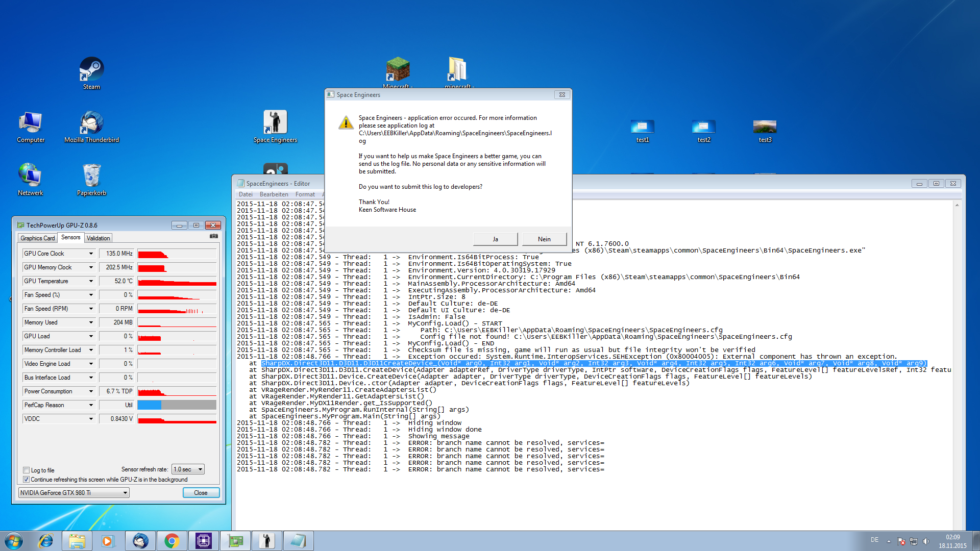Click Close button in GPU-Z

point(201,493)
